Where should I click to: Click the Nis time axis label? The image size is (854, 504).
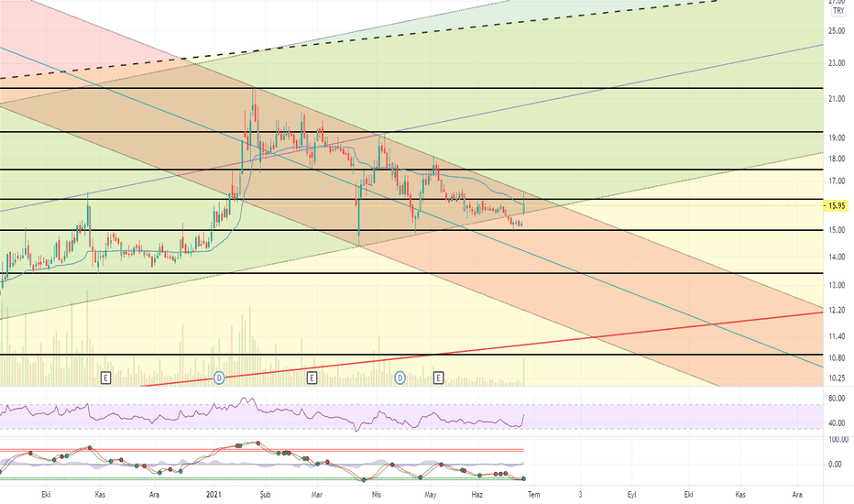pyautogui.click(x=376, y=495)
